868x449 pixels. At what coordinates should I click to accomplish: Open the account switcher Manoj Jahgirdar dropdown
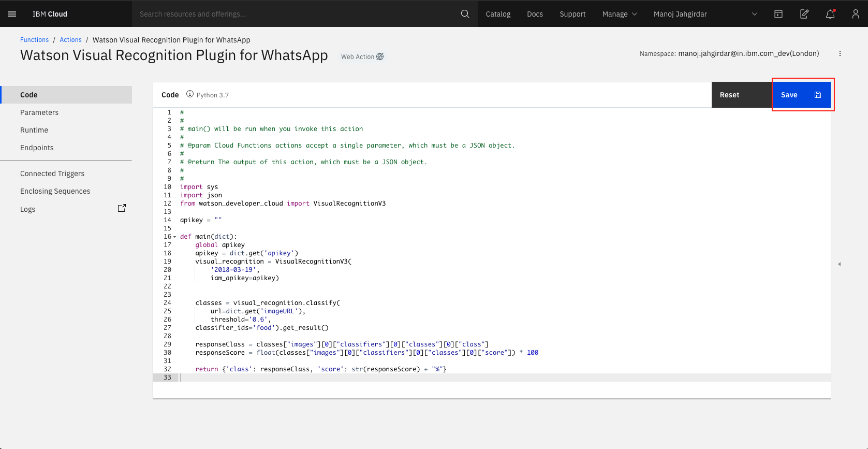click(x=705, y=14)
